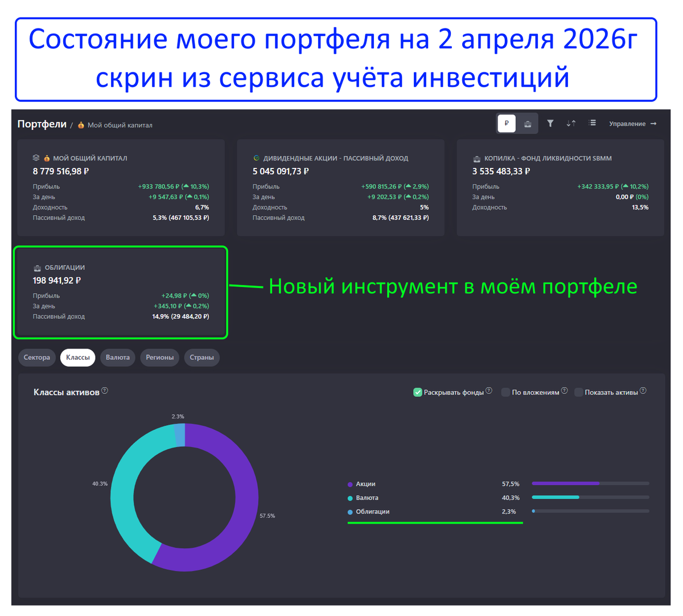Click value 3 535 483,33 ₽
This screenshot has width=683, height=616.
pyautogui.click(x=501, y=171)
